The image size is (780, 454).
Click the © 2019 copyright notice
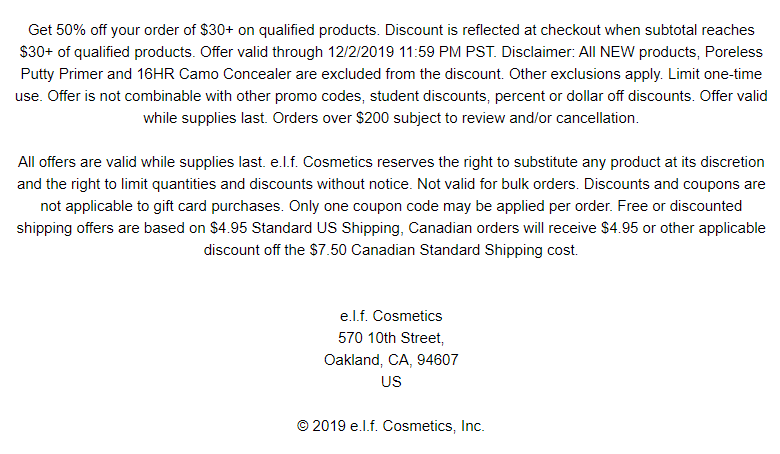click(x=391, y=426)
